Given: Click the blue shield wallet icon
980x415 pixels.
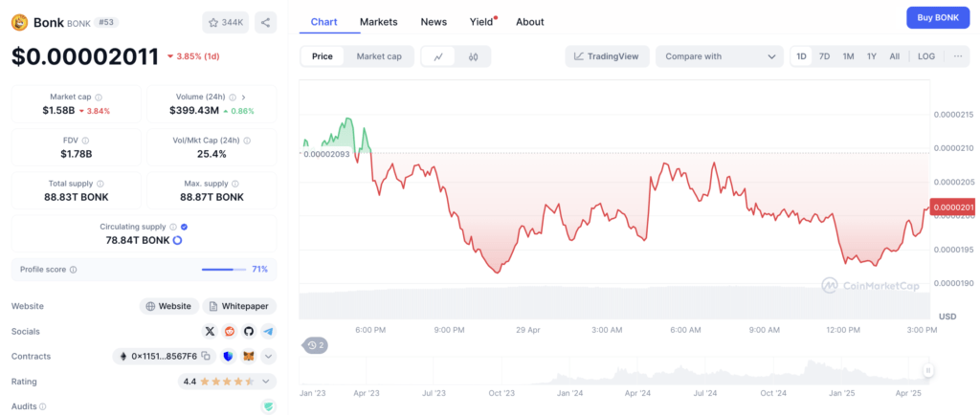Looking at the screenshot, I should click(228, 357).
